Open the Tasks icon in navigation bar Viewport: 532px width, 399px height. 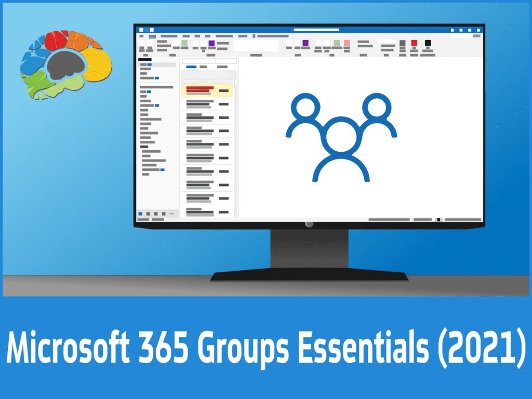pos(164,214)
